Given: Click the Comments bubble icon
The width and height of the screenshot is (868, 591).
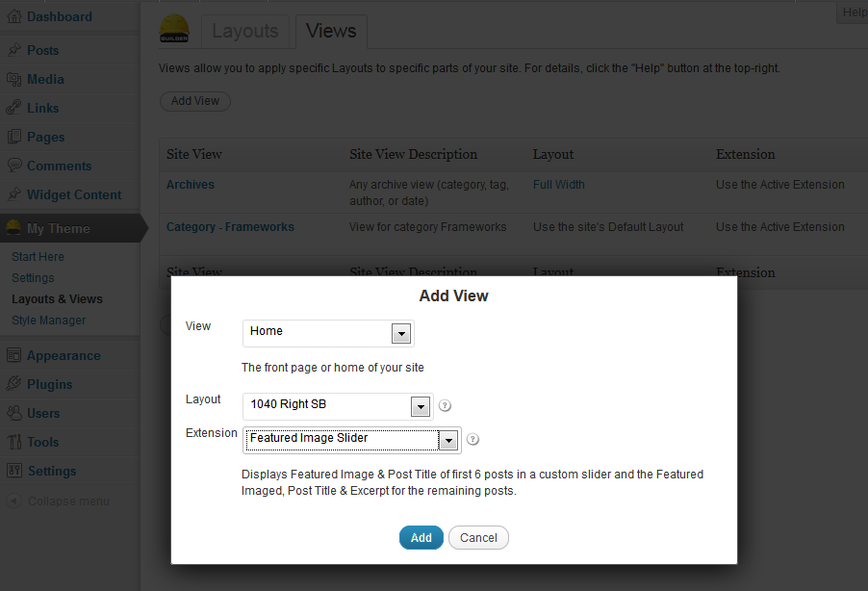Looking at the screenshot, I should pyautogui.click(x=13, y=166).
